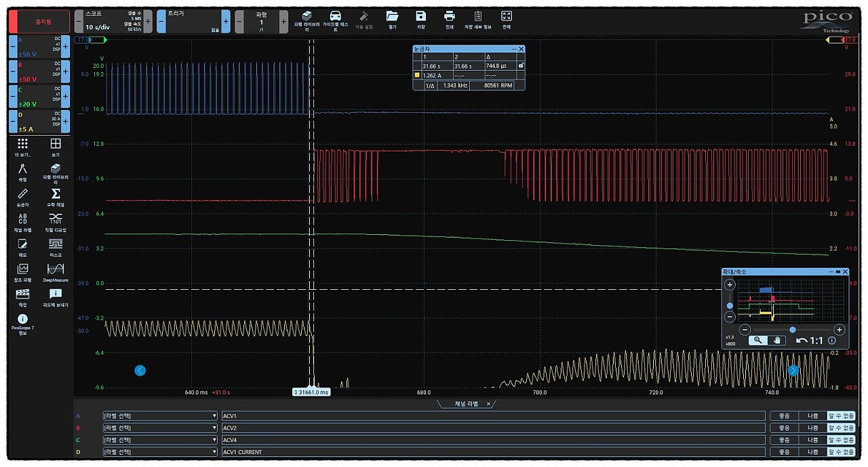Screen dimensions: 868x467
Task: Open channel D ±5 A settings
Action: [39, 122]
